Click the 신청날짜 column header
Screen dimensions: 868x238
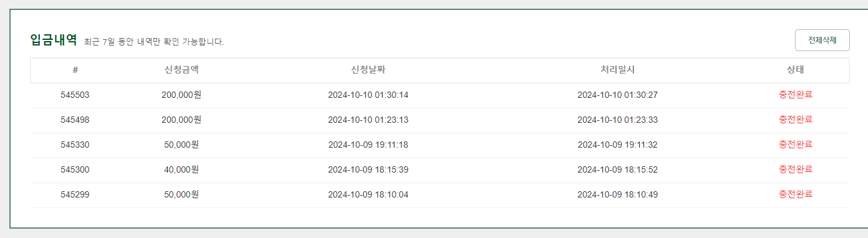(x=368, y=70)
